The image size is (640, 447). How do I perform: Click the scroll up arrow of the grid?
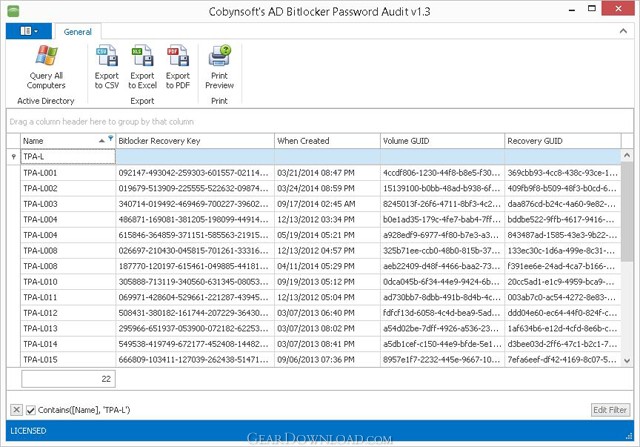(627, 155)
